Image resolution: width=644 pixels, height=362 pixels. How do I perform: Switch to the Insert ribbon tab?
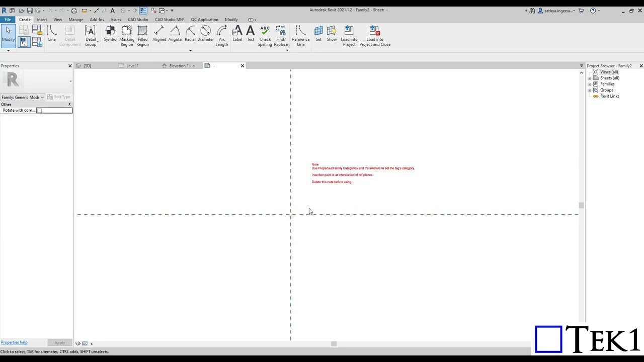pos(42,20)
